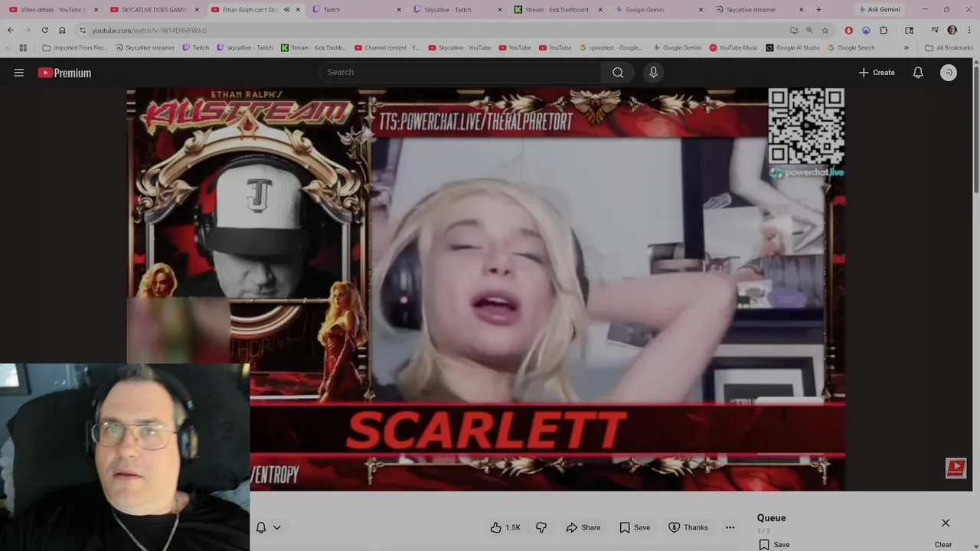Viewport: 980px width, 551px height.
Task: Close the SKYCATLIVE DOES GAMING tab
Action: 197,10
